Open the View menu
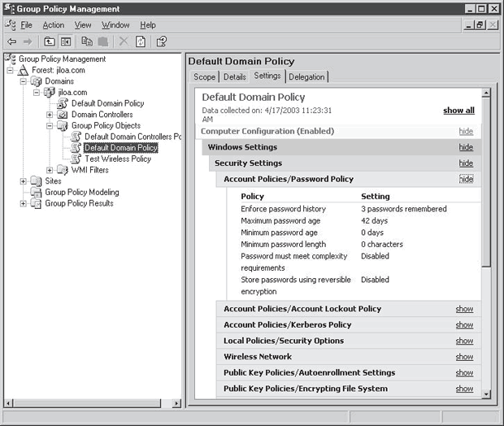This screenshot has width=504, height=426. tap(83, 25)
